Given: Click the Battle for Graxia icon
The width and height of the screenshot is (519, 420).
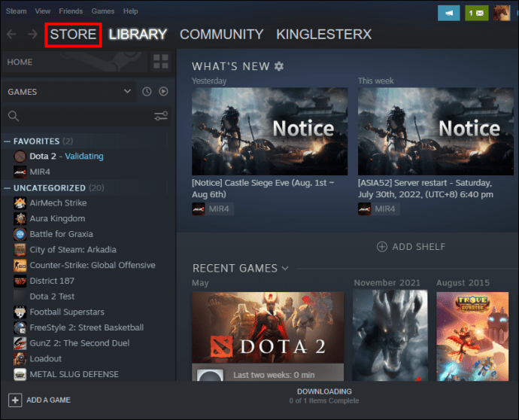Looking at the screenshot, I should [20, 234].
